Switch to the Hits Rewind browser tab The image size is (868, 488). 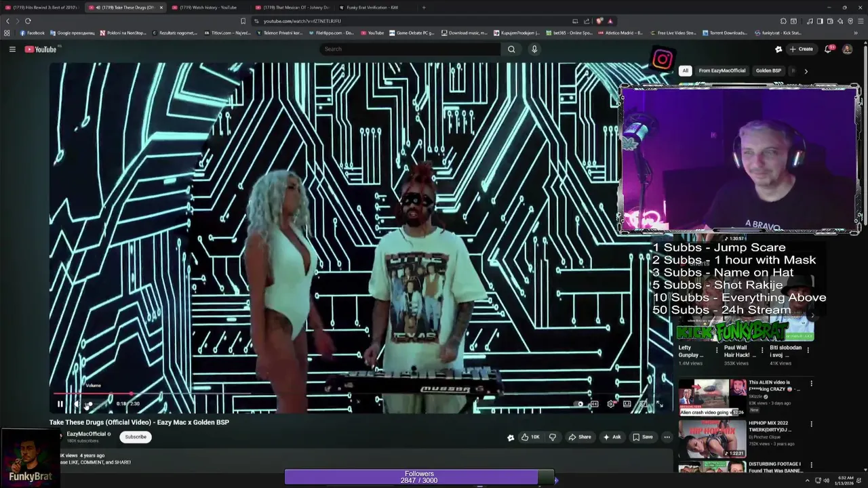42,7
